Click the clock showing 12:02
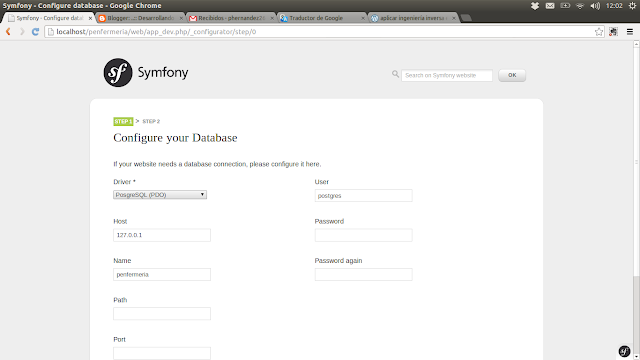640x360 pixels. coord(614,6)
